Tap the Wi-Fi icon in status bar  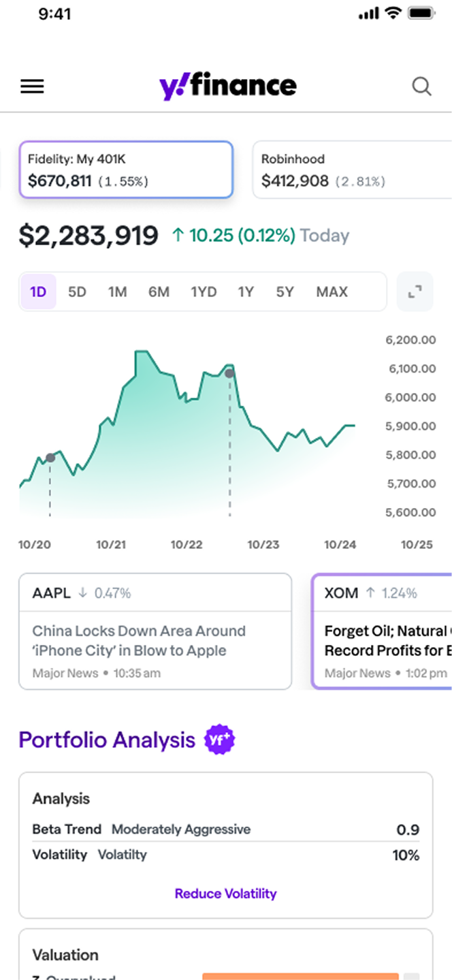tap(393, 13)
